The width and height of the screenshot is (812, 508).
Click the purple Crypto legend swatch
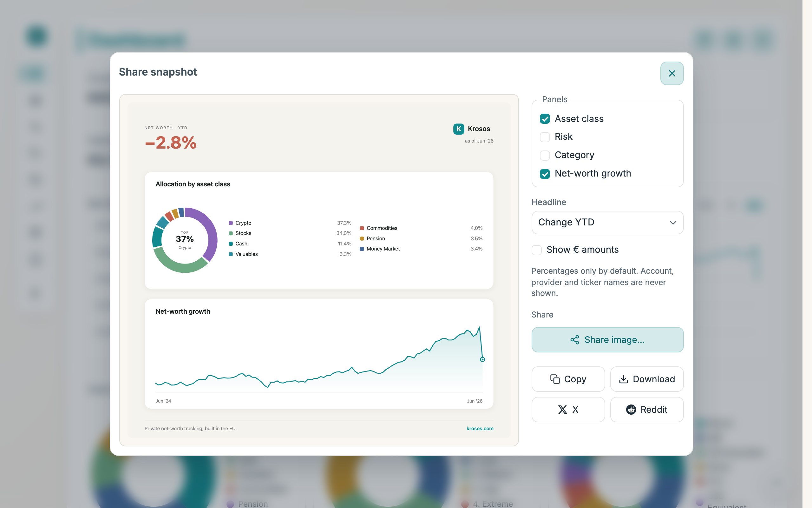click(231, 223)
